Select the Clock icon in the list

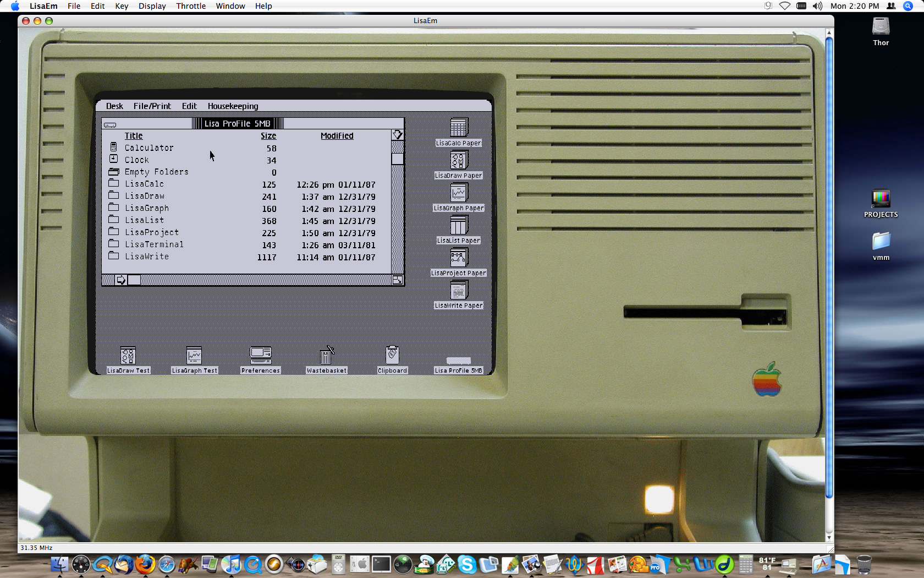[113, 159]
